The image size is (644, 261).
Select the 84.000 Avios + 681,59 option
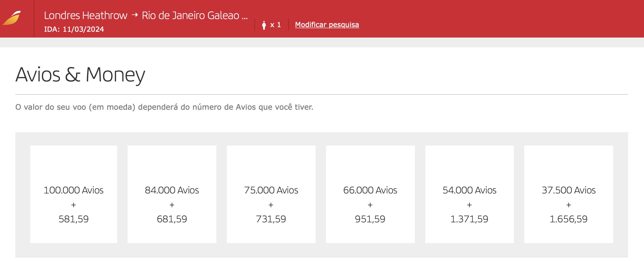coord(172,194)
